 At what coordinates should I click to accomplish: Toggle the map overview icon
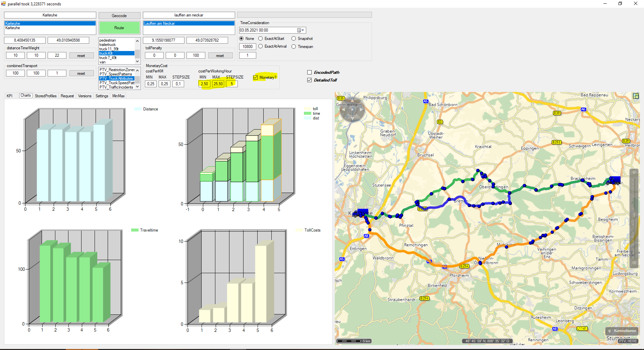pos(636,96)
